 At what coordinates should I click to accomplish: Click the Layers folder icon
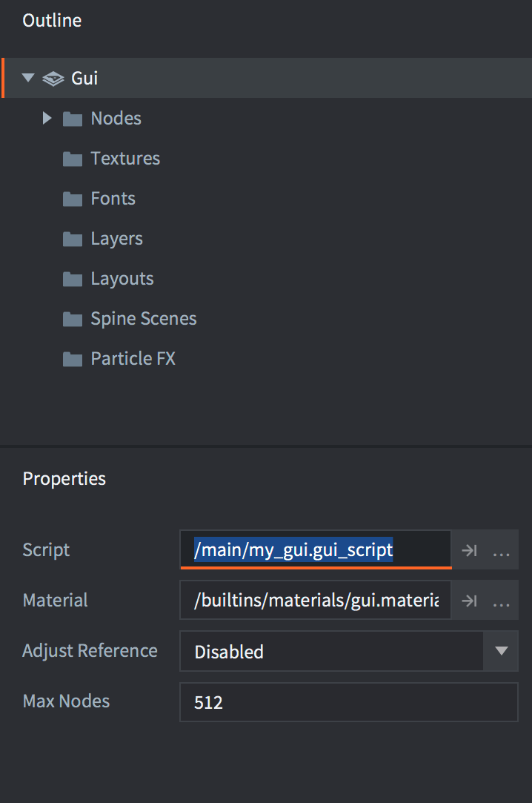point(72,239)
